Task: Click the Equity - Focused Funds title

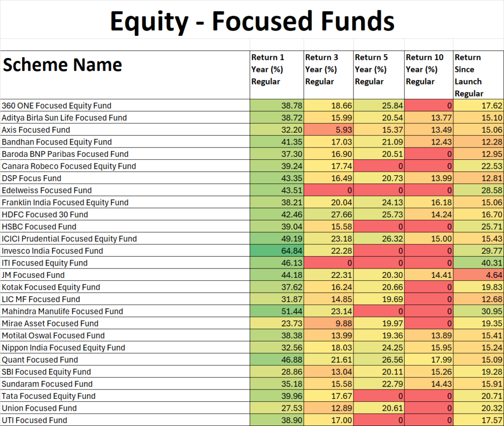Action: 252,21
